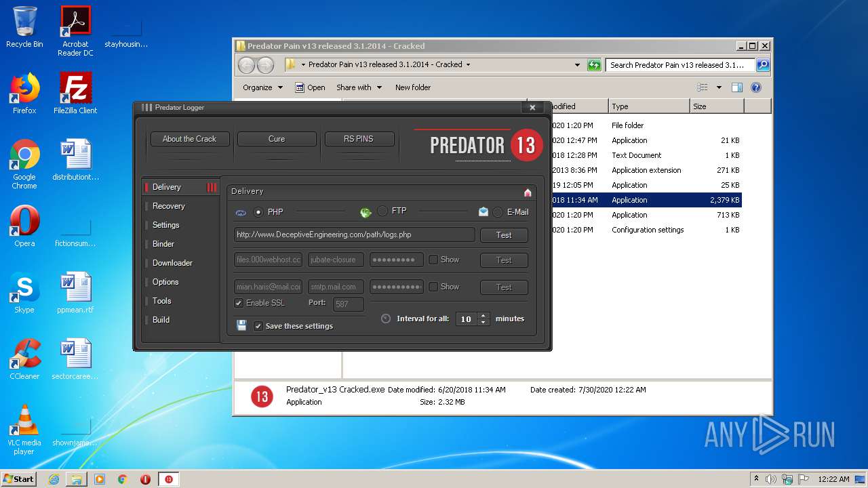868x488 pixels.
Task: Open the Opera desktop shortcut
Action: (x=24, y=226)
